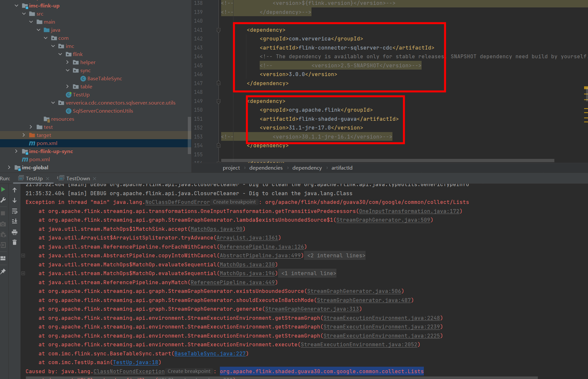This screenshot has height=379, width=588.
Task: Select BaseTableSync class in project tree
Action: (105, 78)
